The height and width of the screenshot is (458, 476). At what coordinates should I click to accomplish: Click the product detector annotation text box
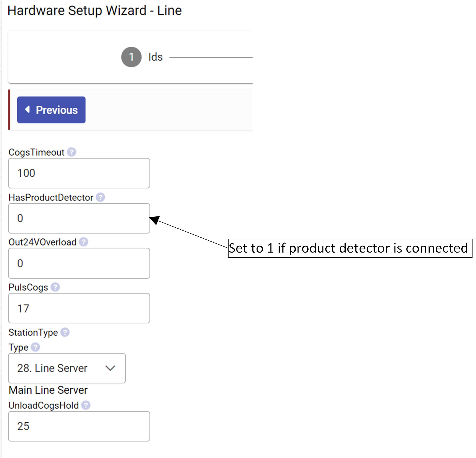[x=350, y=248]
